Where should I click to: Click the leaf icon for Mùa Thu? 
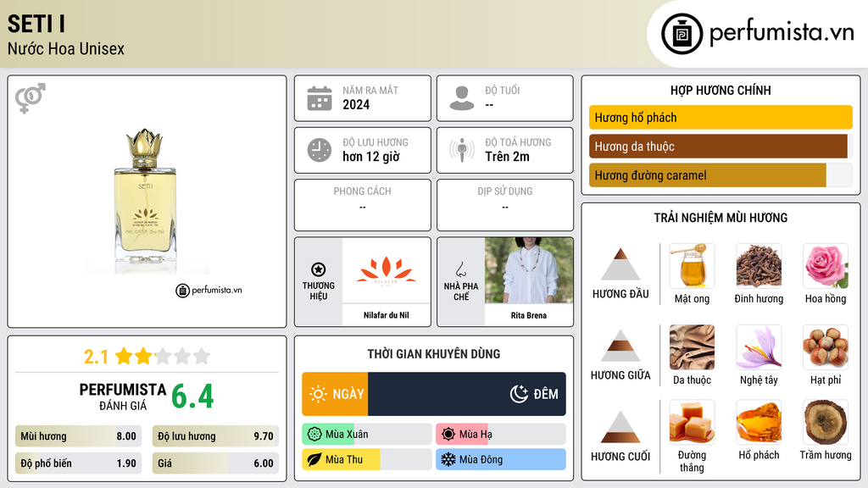[x=314, y=459]
